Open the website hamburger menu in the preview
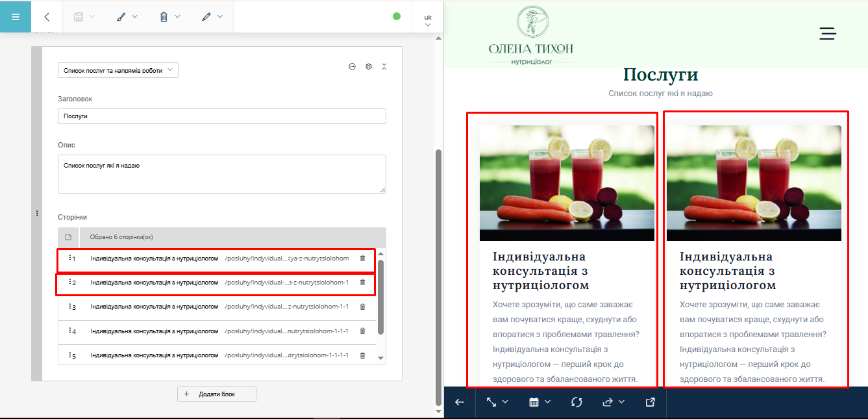 coord(827,34)
